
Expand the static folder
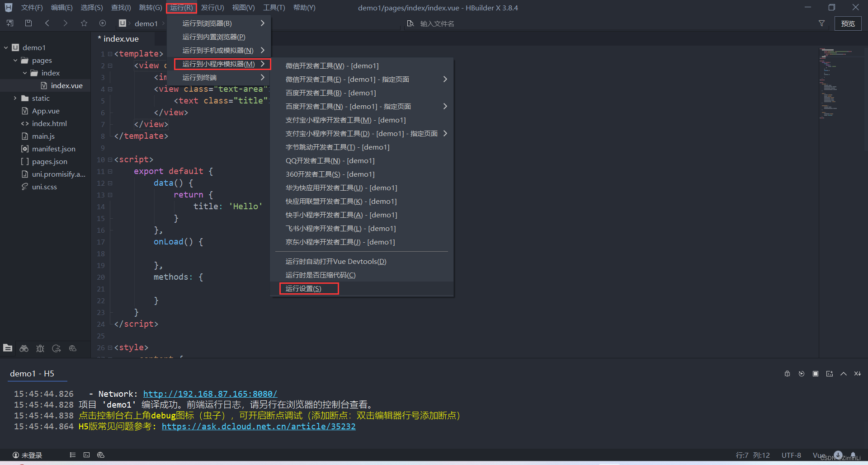point(15,98)
